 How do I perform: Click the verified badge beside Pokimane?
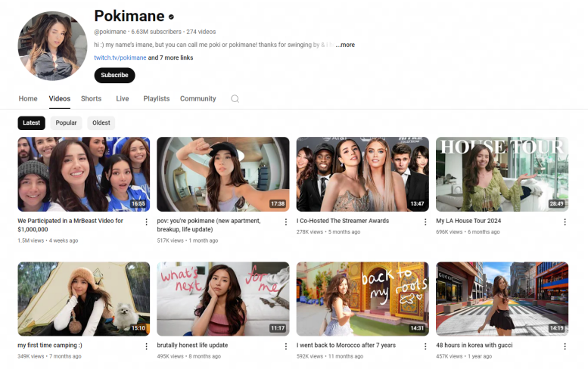[x=171, y=17]
